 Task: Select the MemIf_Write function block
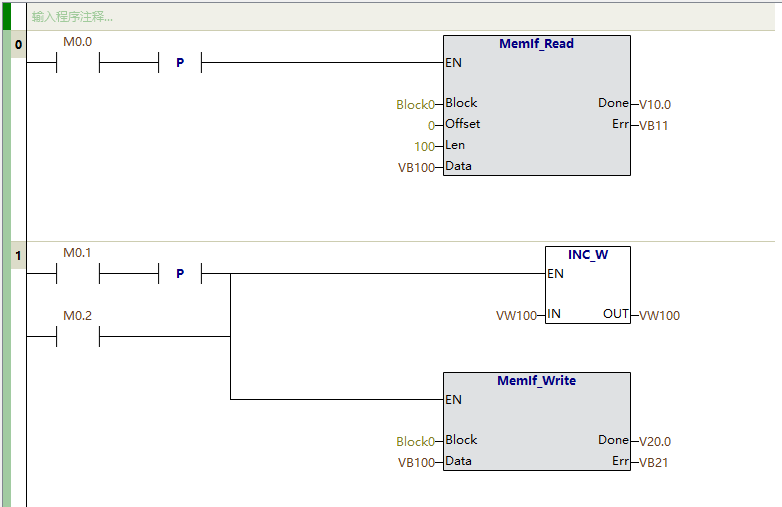[536, 420]
